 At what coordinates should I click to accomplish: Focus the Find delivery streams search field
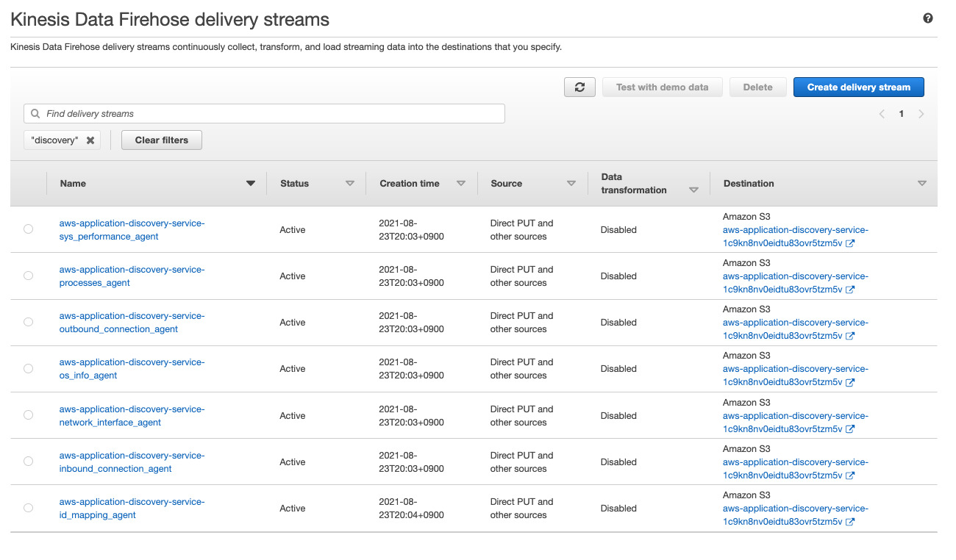265,114
